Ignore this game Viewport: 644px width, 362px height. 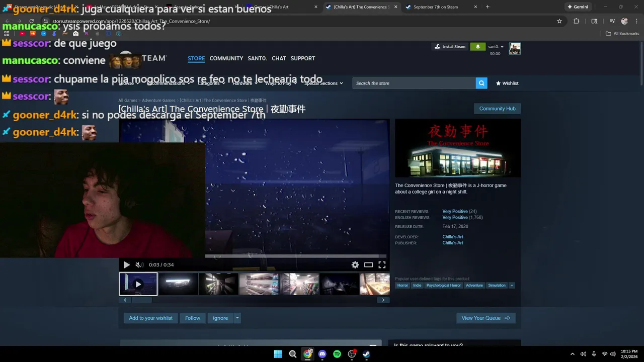[220, 318]
